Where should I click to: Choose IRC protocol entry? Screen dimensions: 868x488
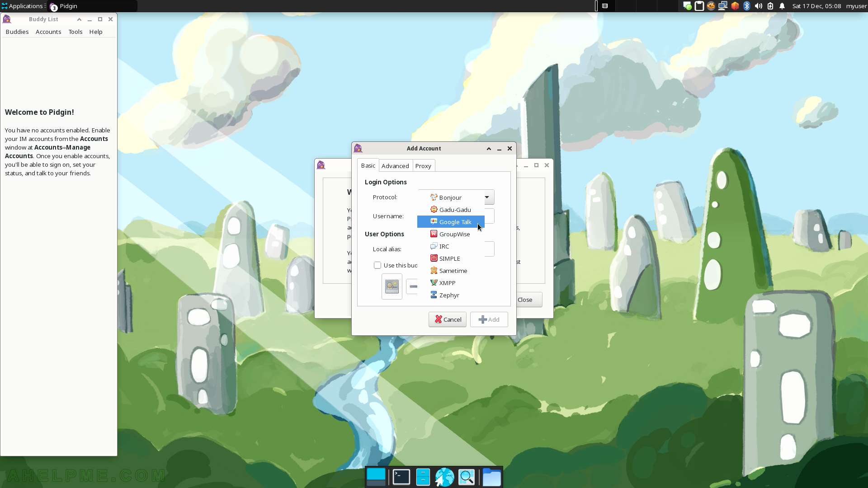(x=451, y=246)
